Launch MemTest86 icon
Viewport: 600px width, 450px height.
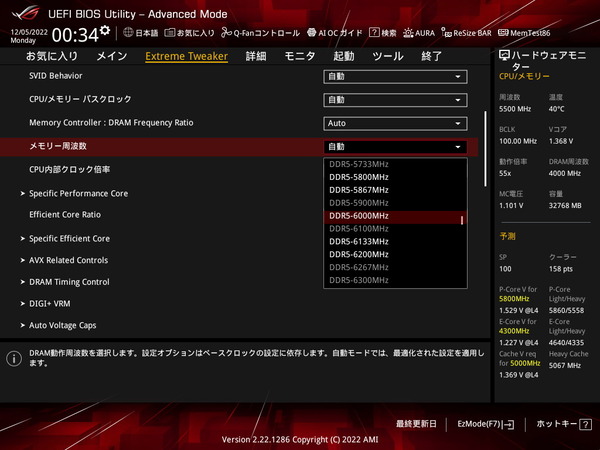503,33
